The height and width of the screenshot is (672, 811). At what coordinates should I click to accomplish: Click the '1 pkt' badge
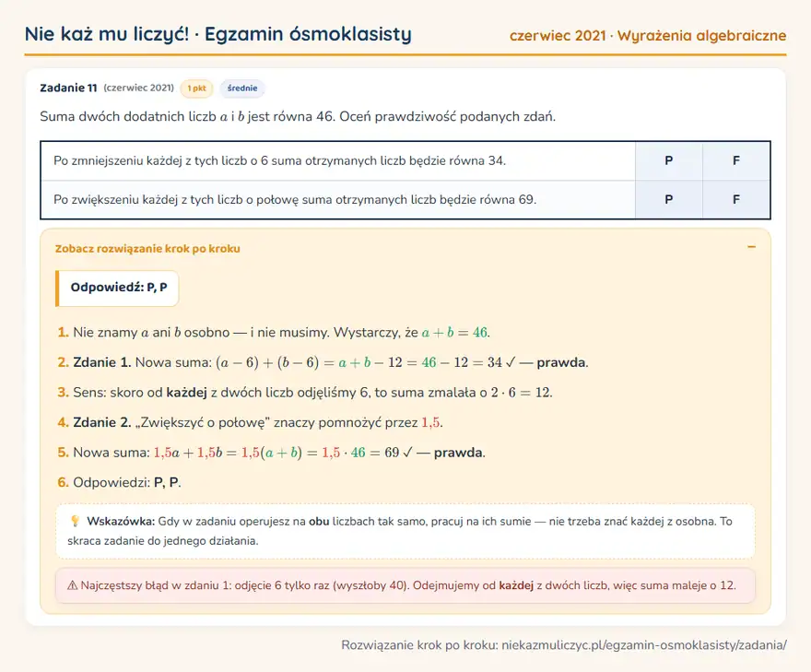(196, 88)
